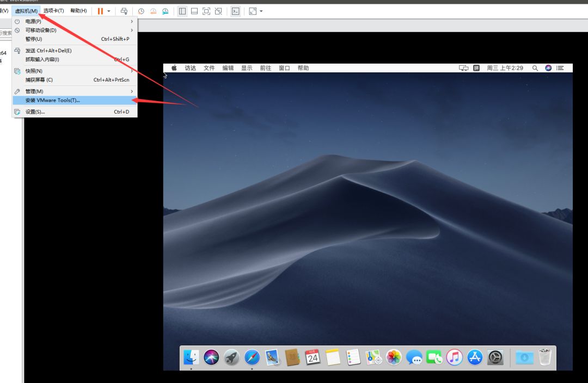Click the stretch guest display icon
The height and width of the screenshot is (383, 588).
[x=253, y=11]
